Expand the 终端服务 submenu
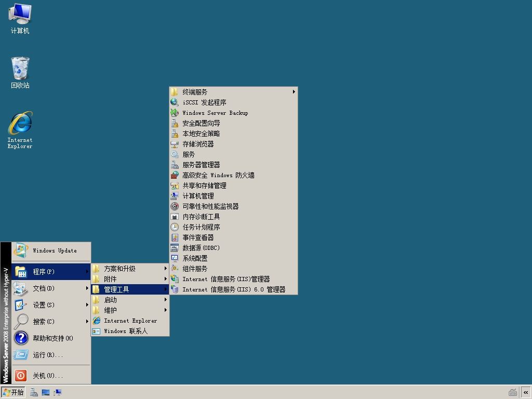The image size is (532, 399). point(233,92)
